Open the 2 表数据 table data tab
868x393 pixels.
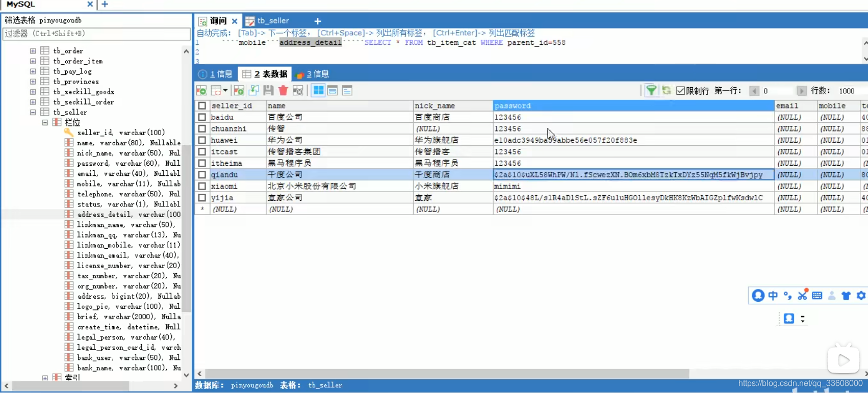[265, 74]
